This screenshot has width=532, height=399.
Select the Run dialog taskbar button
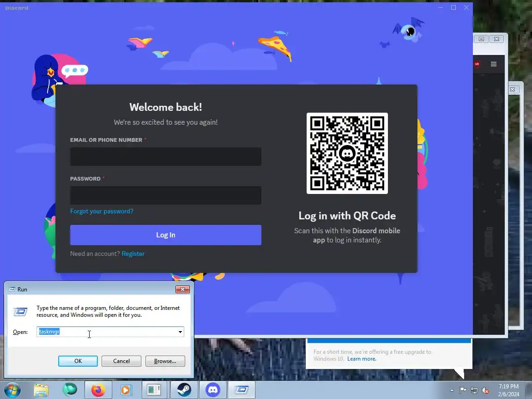(x=242, y=390)
